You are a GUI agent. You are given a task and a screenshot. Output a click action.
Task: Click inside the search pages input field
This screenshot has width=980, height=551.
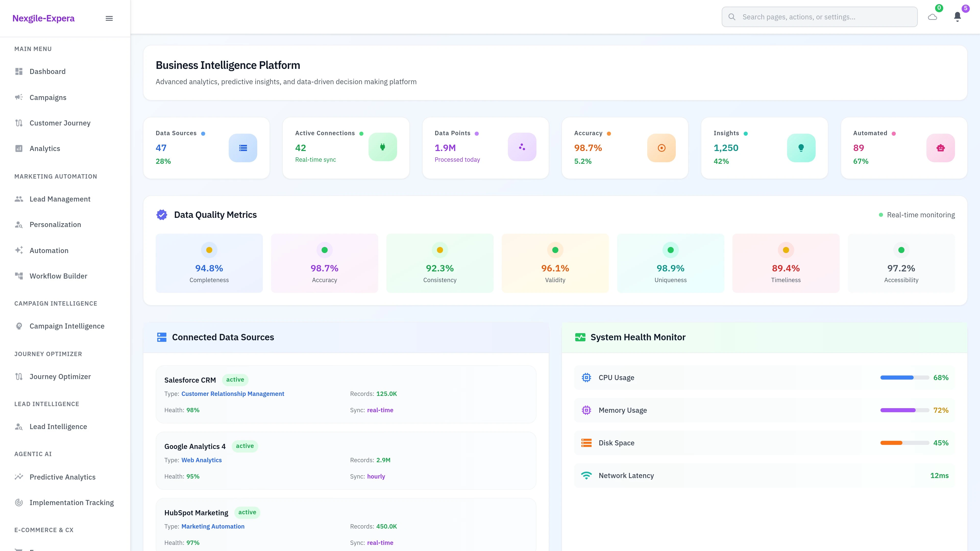pos(818,17)
